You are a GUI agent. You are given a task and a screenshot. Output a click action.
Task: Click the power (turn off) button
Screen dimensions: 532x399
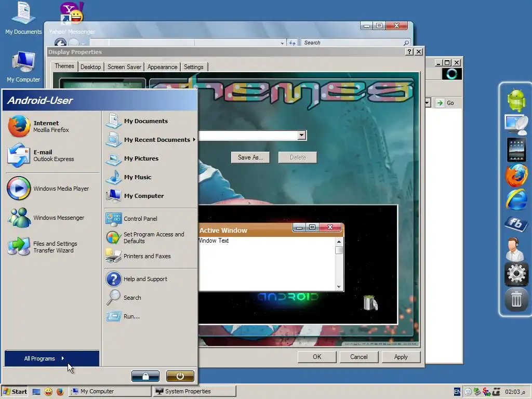point(180,376)
